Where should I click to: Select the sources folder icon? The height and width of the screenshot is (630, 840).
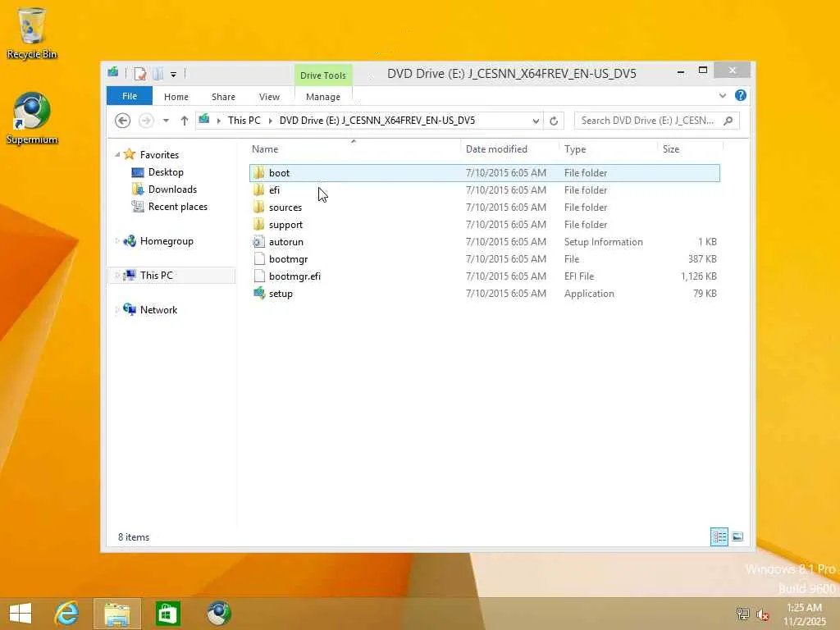(258, 207)
